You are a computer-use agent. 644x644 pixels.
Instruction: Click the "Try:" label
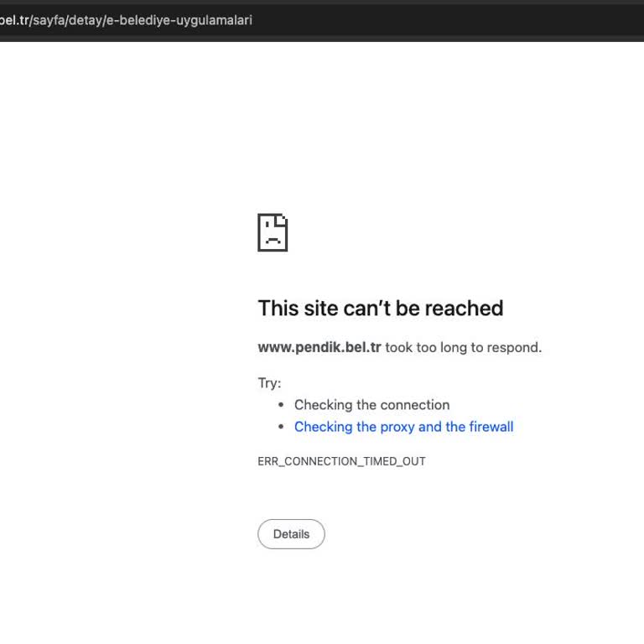pyautogui.click(x=269, y=383)
